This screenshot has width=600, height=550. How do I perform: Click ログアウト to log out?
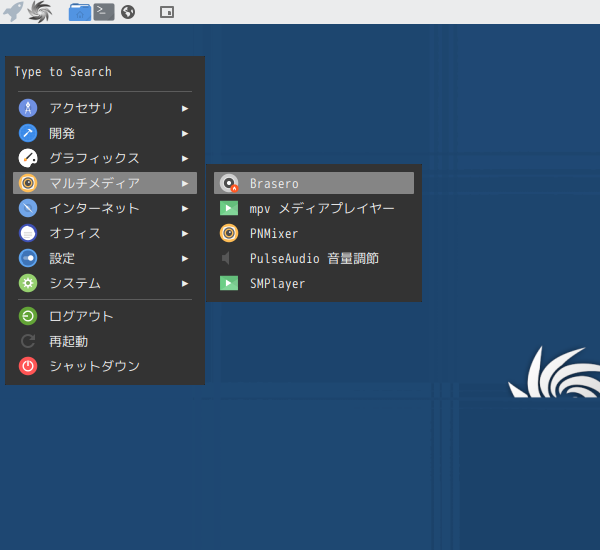[81, 316]
